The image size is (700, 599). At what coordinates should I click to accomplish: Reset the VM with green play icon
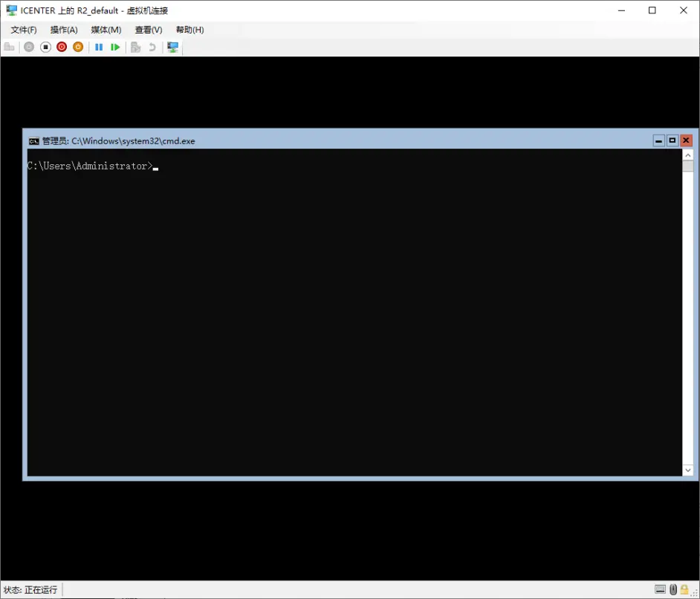click(x=115, y=47)
